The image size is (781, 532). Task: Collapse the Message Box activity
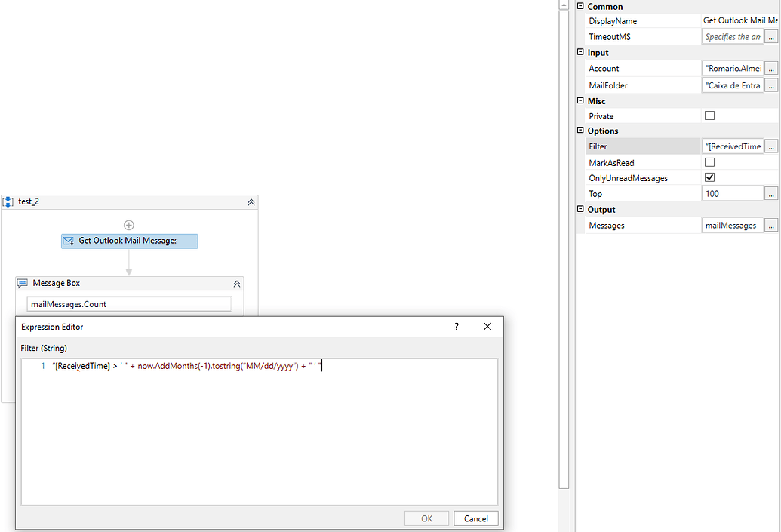(237, 284)
